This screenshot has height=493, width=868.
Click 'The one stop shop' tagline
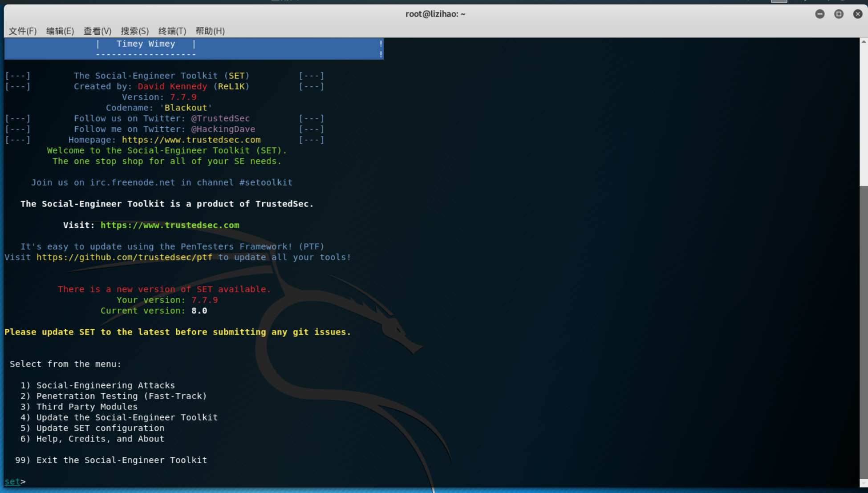[x=167, y=161]
